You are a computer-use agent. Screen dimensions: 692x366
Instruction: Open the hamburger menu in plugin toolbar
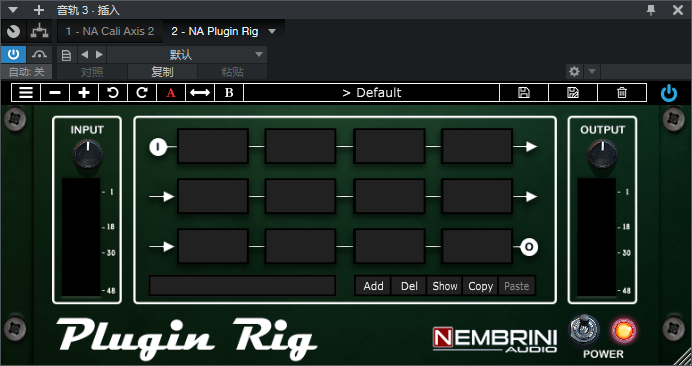(x=26, y=93)
